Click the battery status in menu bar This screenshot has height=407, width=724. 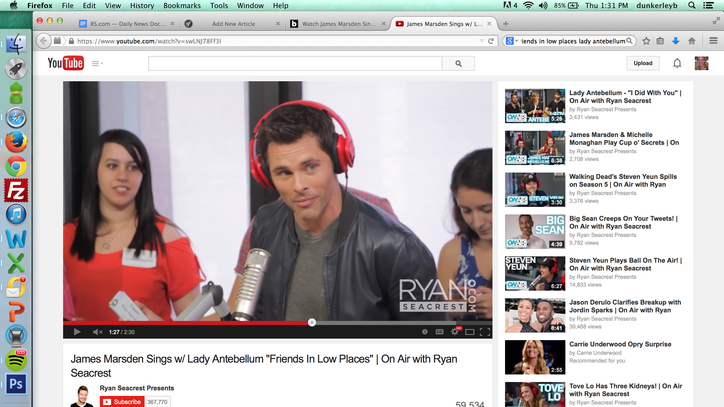[567, 6]
